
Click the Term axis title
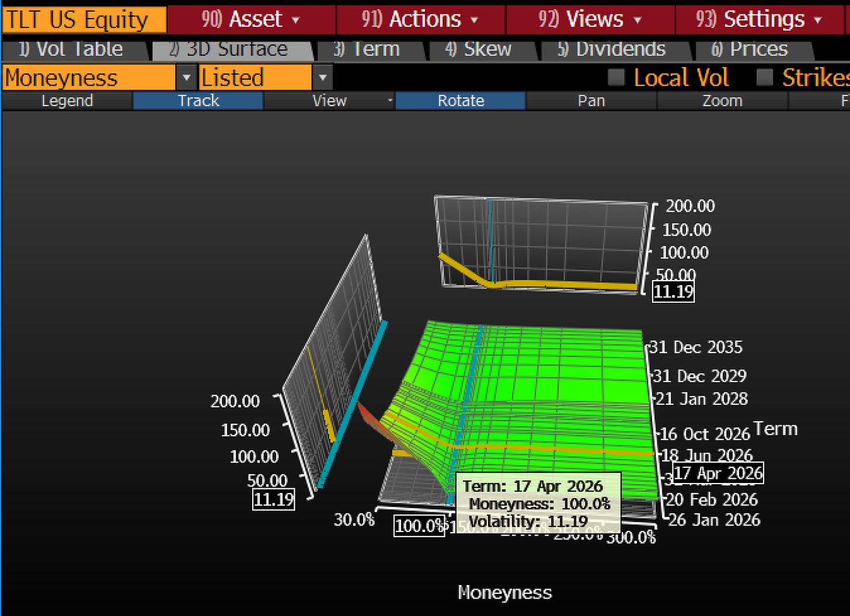(775, 429)
